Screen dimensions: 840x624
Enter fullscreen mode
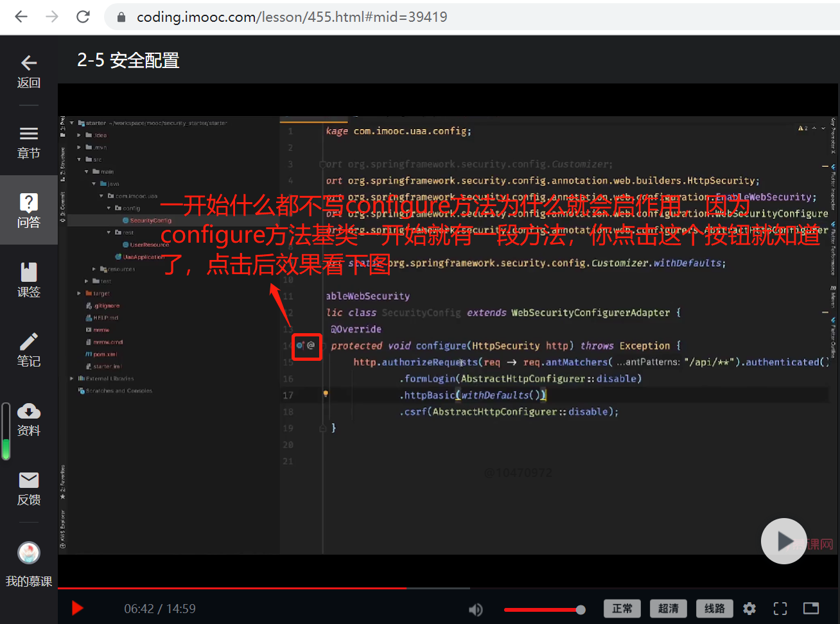coord(780,609)
